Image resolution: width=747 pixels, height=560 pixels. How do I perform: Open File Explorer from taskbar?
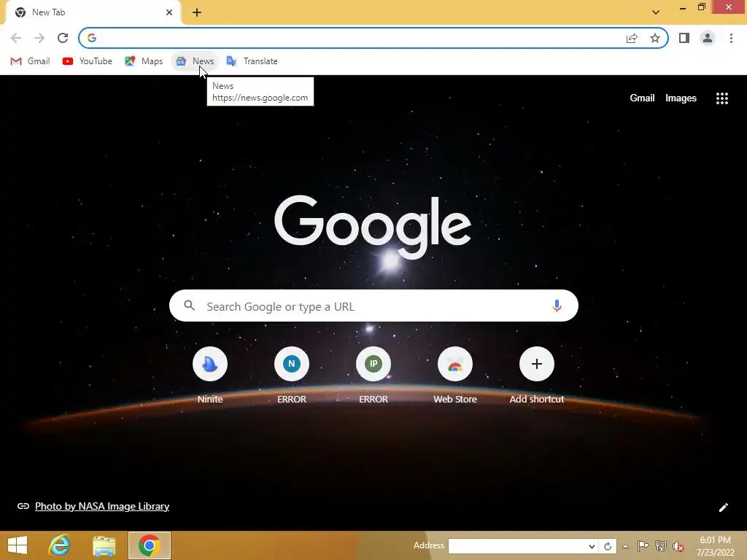104,545
